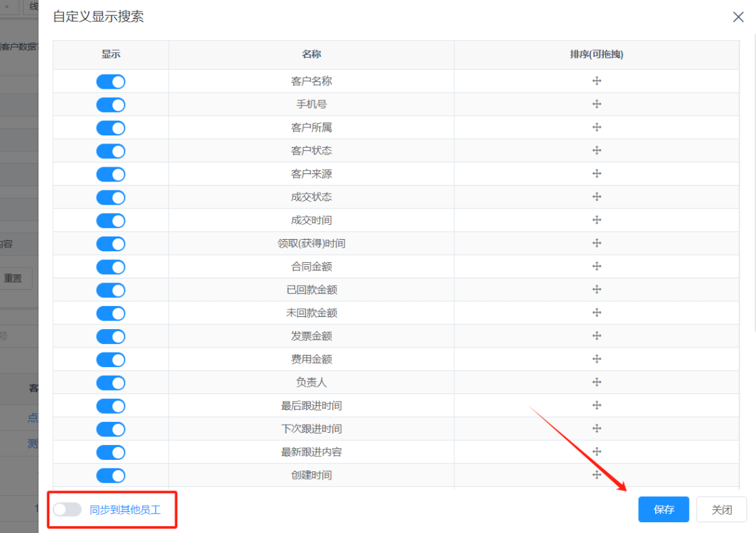Toggle off display for 已回款金额
756x533 pixels.
110,290
